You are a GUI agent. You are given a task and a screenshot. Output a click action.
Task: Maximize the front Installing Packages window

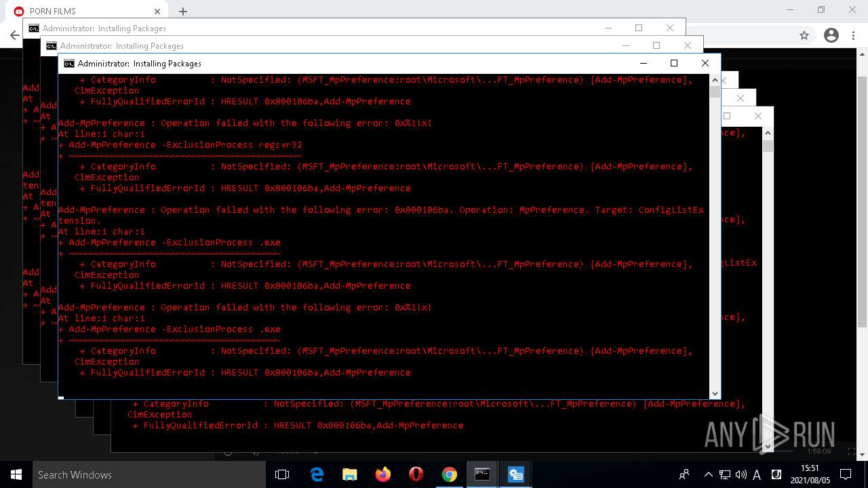[674, 63]
